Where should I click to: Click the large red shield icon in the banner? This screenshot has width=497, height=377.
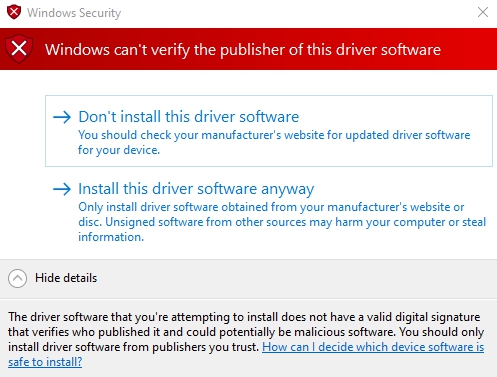(19, 49)
